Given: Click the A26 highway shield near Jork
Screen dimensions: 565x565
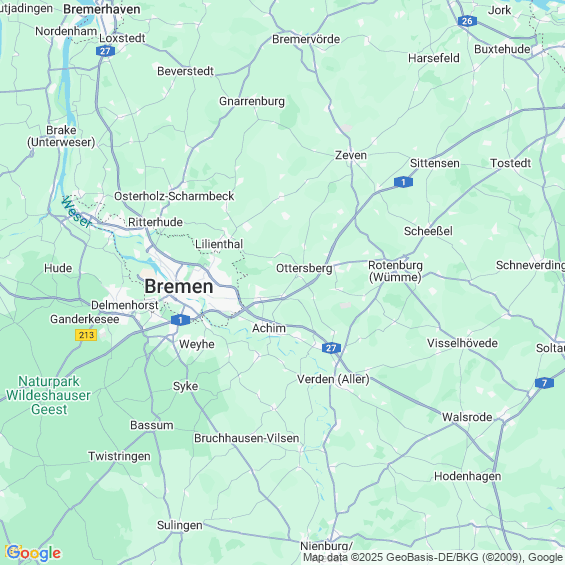Looking at the screenshot, I should pyautogui.click(x=467, y=21).
